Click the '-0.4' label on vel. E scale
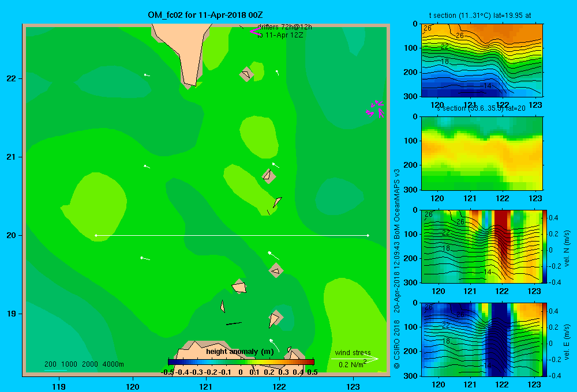This screenshot has height=392, width=577. [x=554, y=375]
